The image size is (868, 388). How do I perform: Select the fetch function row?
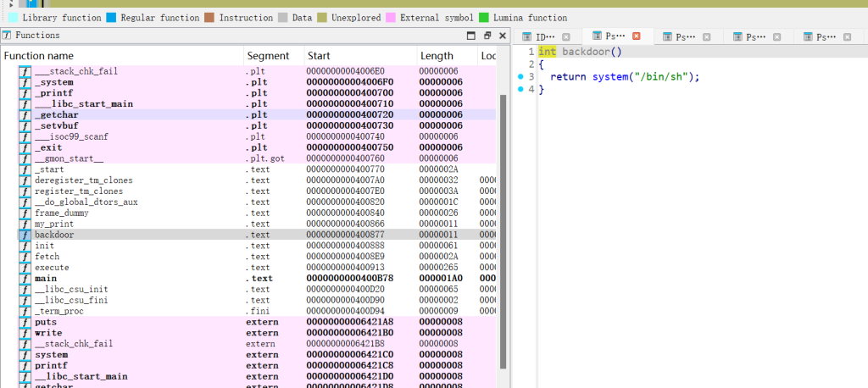tap(47, 257)
